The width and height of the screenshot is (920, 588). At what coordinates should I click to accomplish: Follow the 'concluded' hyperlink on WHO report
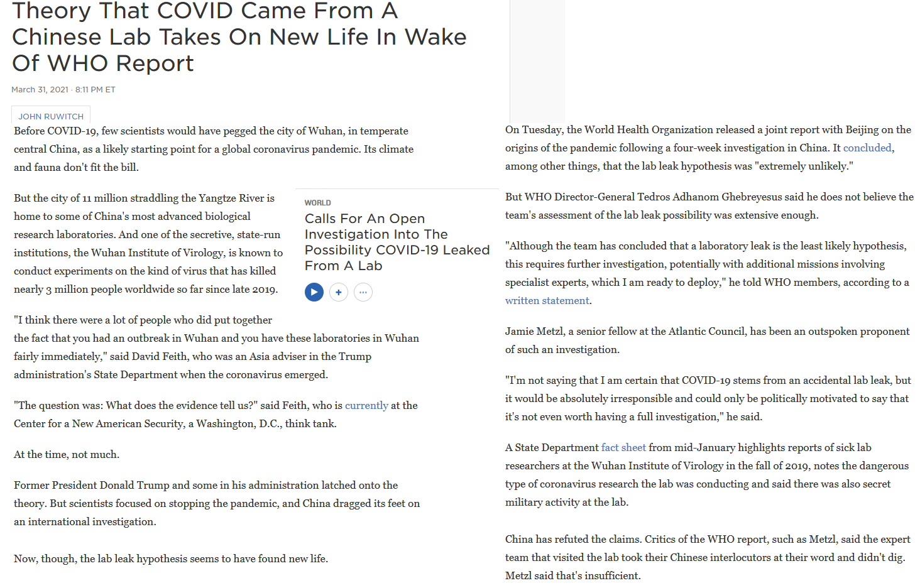(867, 148)
